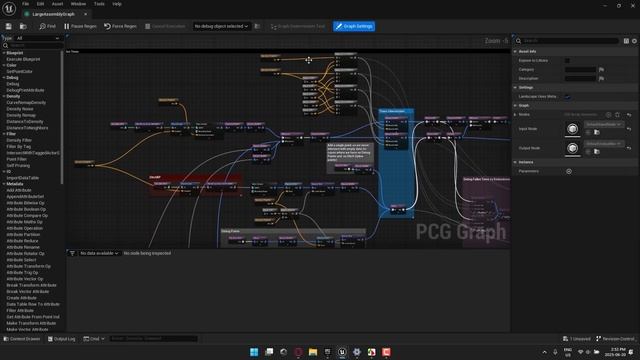Open the Cmd console type dropdown

(x=94, y=339)
